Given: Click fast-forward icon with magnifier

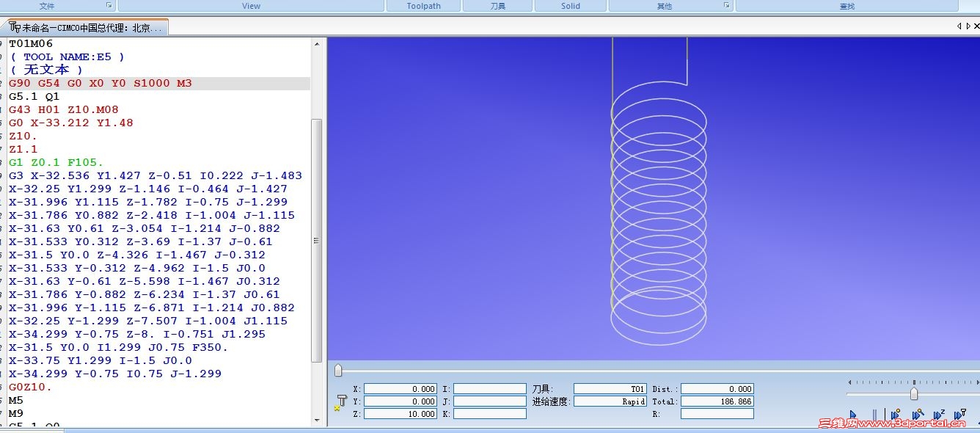Looking at the screenshot, I should pyautogui.click(x=918, y=415).
